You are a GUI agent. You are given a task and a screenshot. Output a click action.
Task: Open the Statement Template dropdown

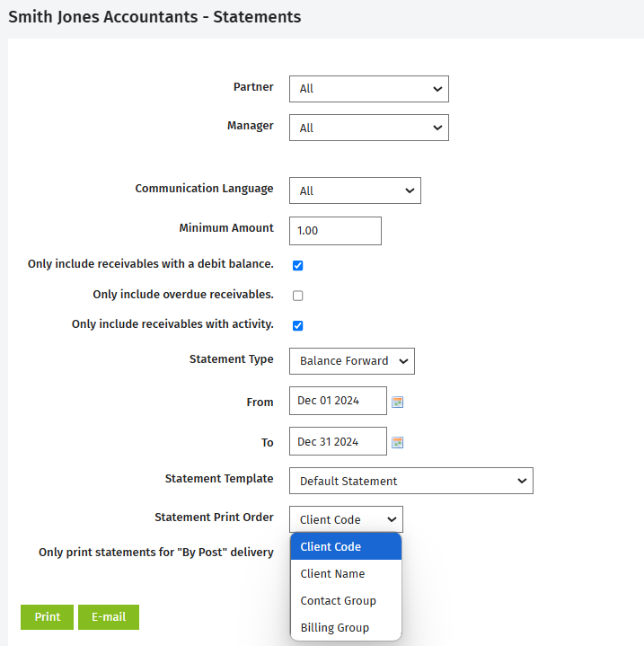coord(411,481)
